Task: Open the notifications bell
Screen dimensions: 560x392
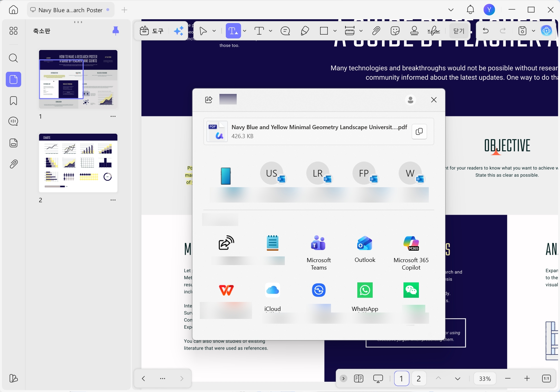Action: [x=470, y=10]
